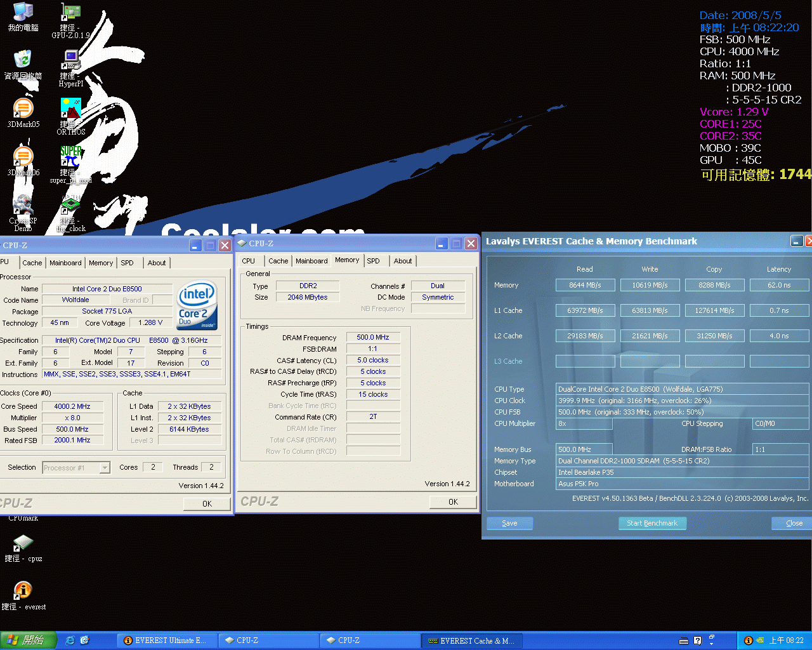Click the Chipset Intel Bearlake P35 field
Image resolution: width=812 pixels, height=650 pixels.
pyautogui.click(x=682, y=472)
